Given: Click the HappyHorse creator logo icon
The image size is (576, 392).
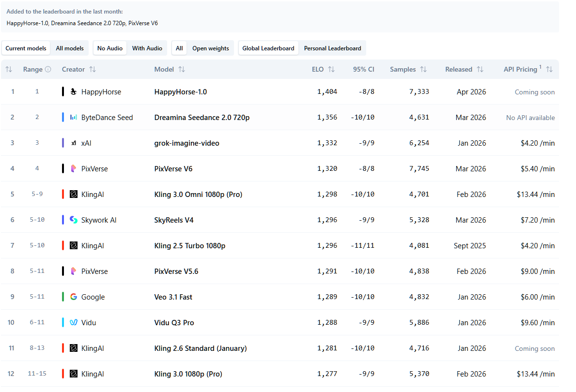Looking at the screenshot, I should (x=74, y=92).
